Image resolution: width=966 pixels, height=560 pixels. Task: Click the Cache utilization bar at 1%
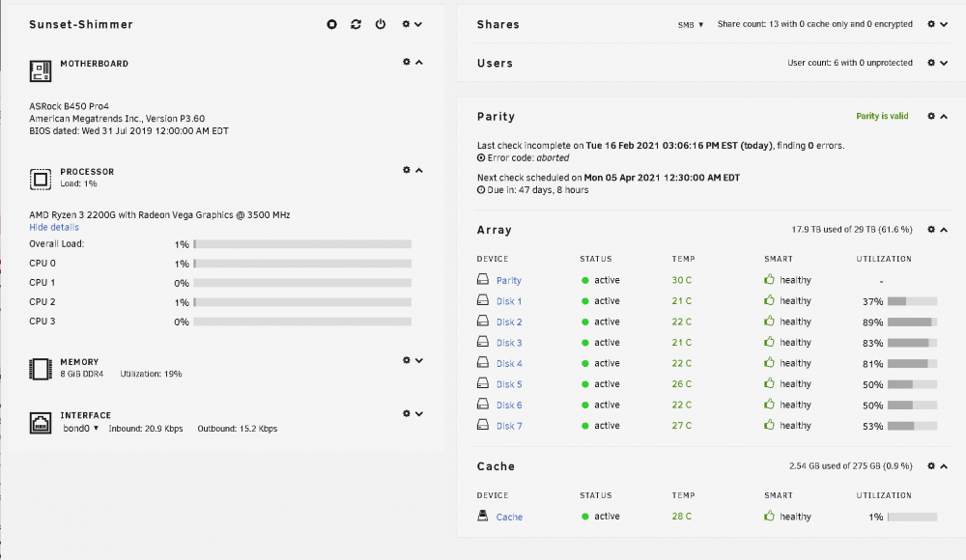click(913, 517)
